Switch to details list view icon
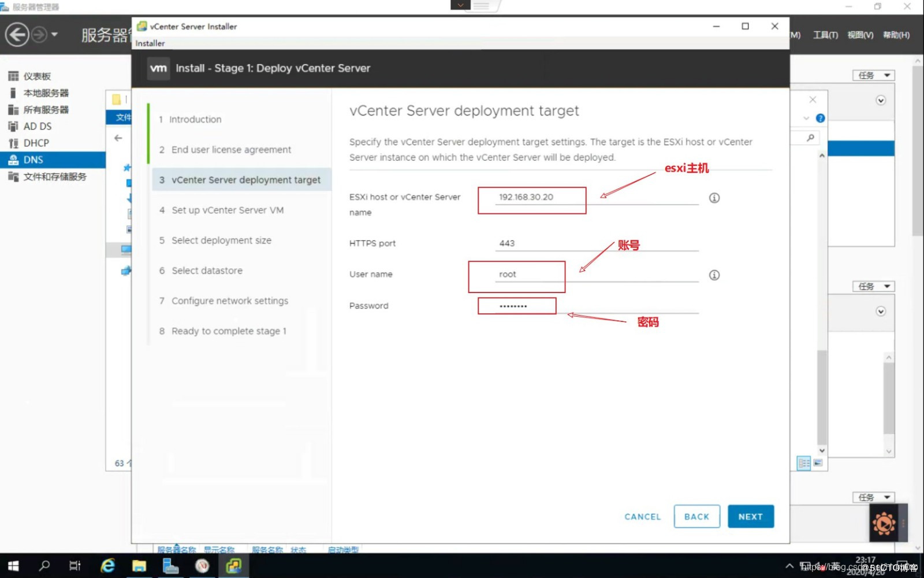This screenshot has height=578, width=924. [x=804, y=463]
